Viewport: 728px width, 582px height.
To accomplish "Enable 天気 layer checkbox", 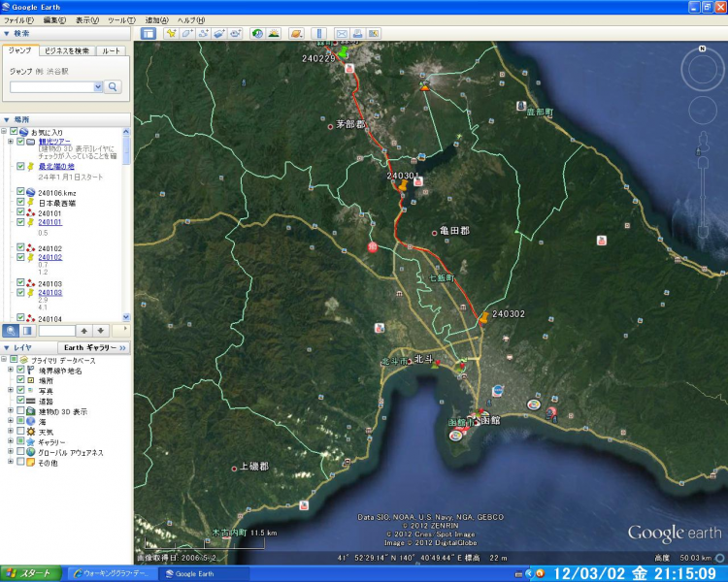I will coord(20,431).
